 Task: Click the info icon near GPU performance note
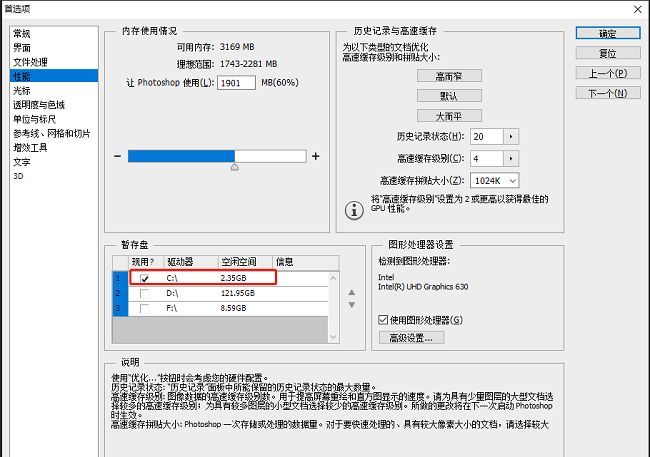pos(353,209)
